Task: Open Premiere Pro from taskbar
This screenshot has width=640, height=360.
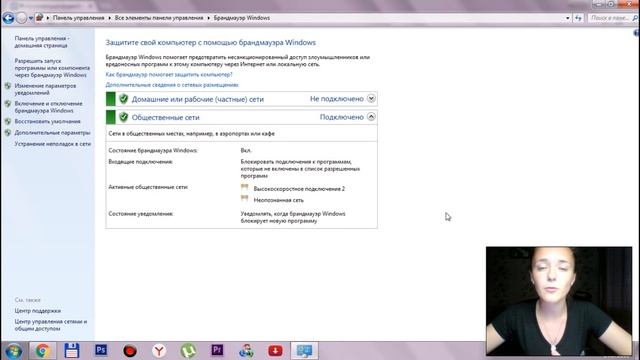Action: point(217,350)
